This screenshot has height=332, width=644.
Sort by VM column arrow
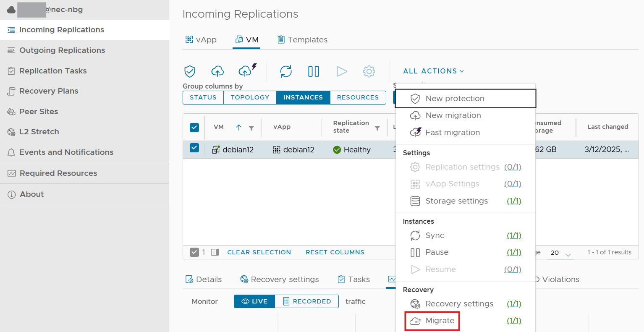(x=239, y=128)
